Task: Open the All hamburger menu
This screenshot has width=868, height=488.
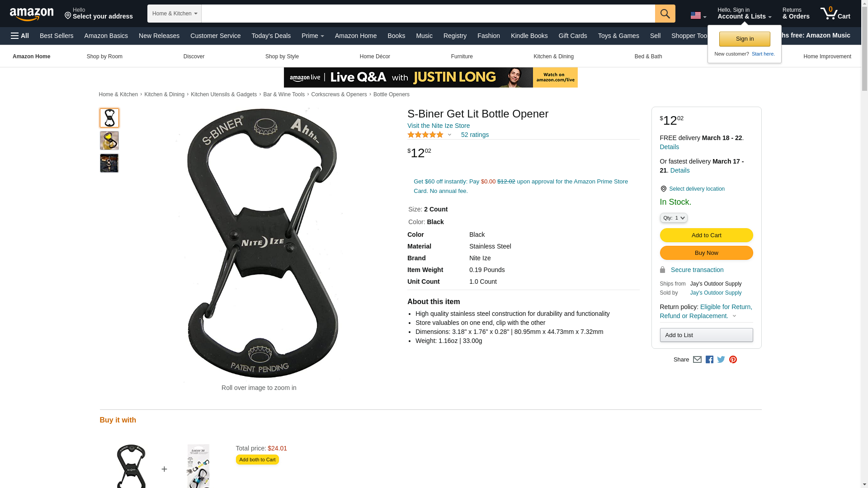Action: tap(20, 36)
